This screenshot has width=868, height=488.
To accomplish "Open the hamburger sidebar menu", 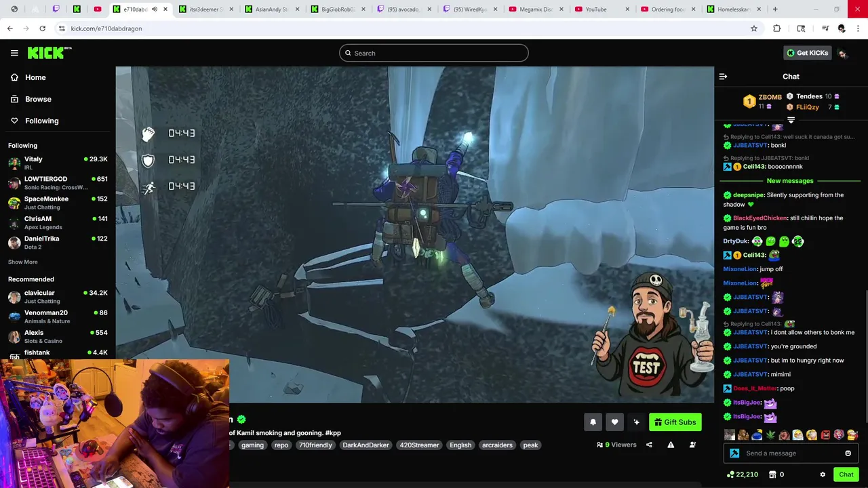I will pos(14,53).
